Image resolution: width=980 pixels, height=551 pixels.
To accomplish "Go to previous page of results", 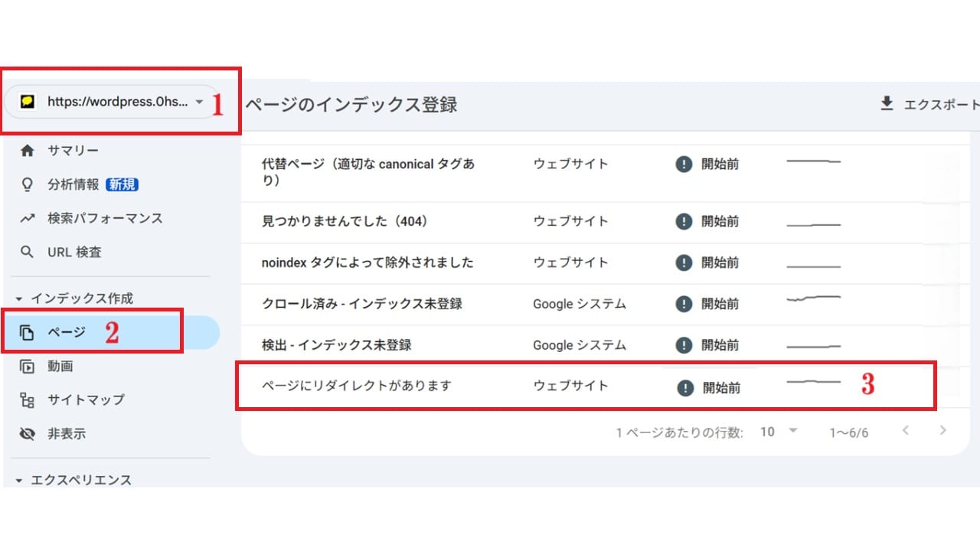I will 906,431.
